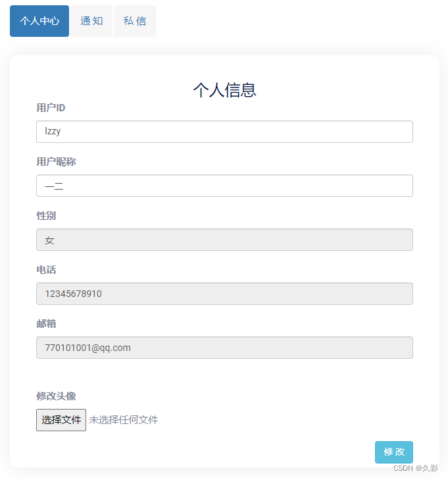The height and width of the screenshot is (478, 448).
Task: Click the 电话 label
Action: click(x=46, y=269)
